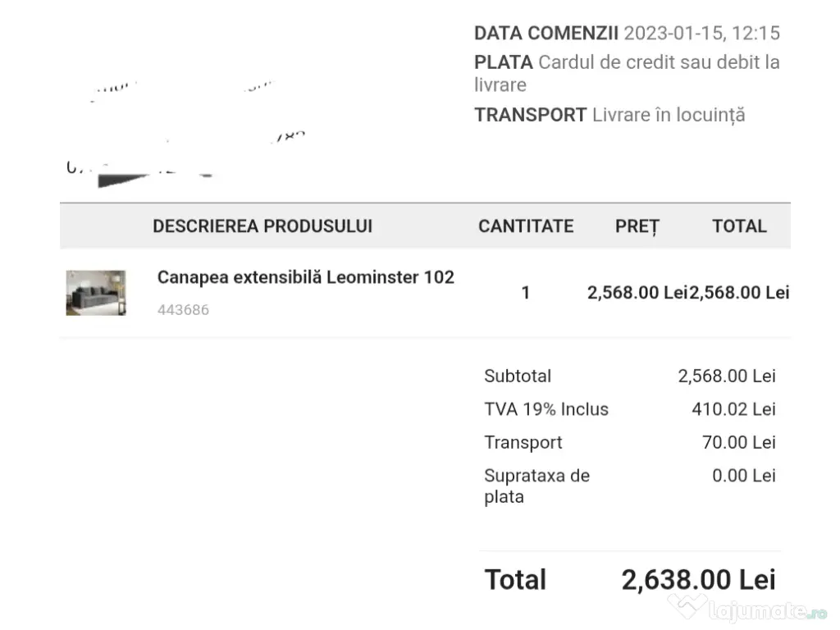
Task: Click the Suprataxa de plata label
Action: click(536, 486)
